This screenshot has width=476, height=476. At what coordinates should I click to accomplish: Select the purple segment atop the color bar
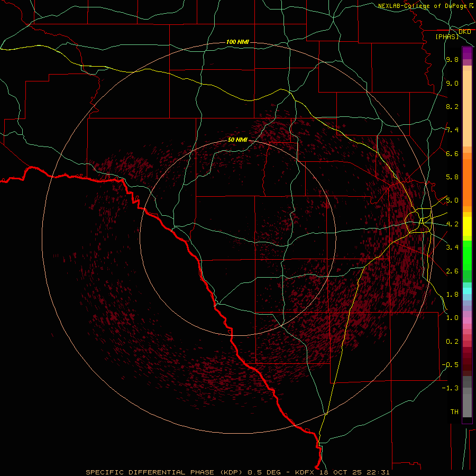pos(467,53)
